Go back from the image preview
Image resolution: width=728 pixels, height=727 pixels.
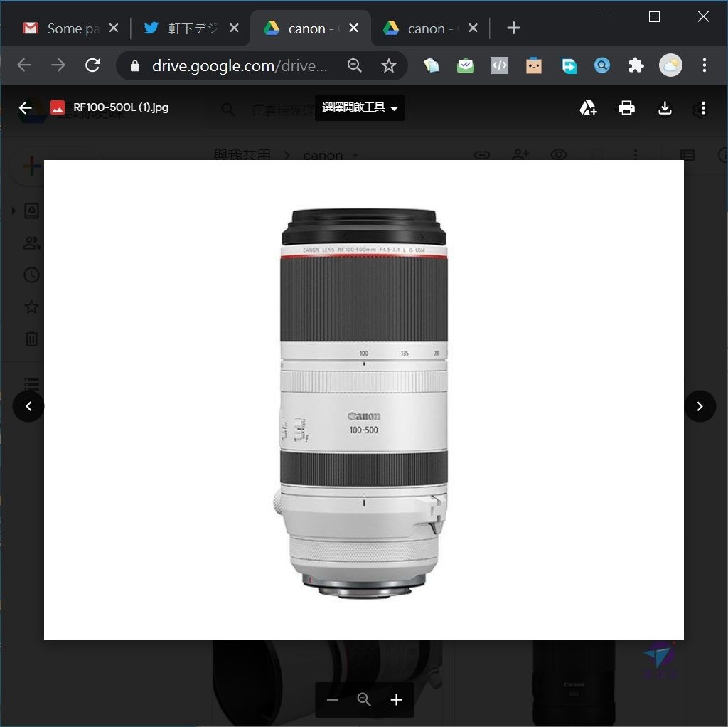tap(25, 108)
